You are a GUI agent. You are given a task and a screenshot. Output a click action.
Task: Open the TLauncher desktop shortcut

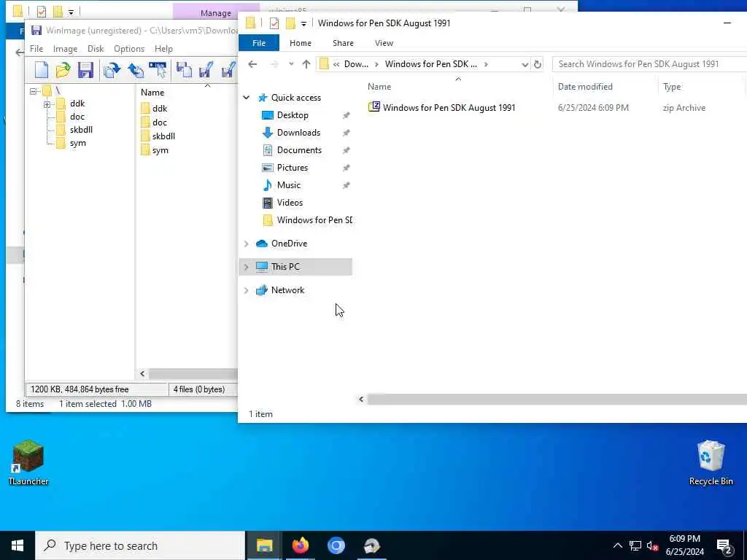pyautogui.click(x=28, y=462)
